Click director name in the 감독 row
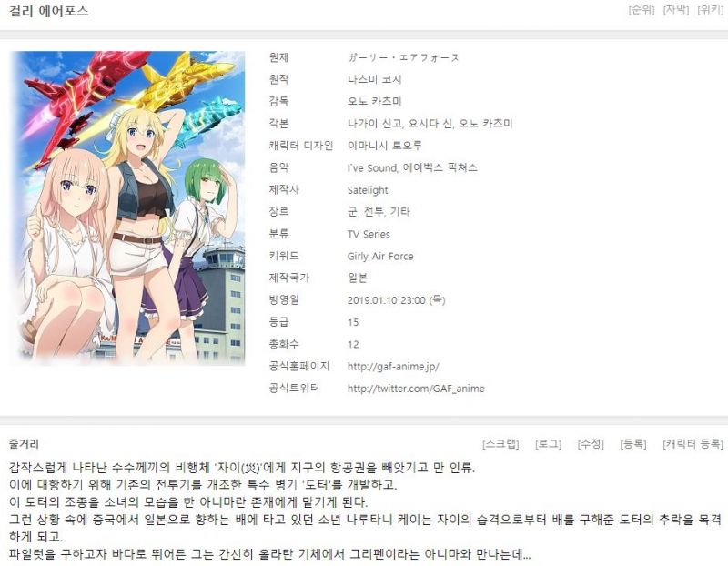728x566 pixels. 374,102
